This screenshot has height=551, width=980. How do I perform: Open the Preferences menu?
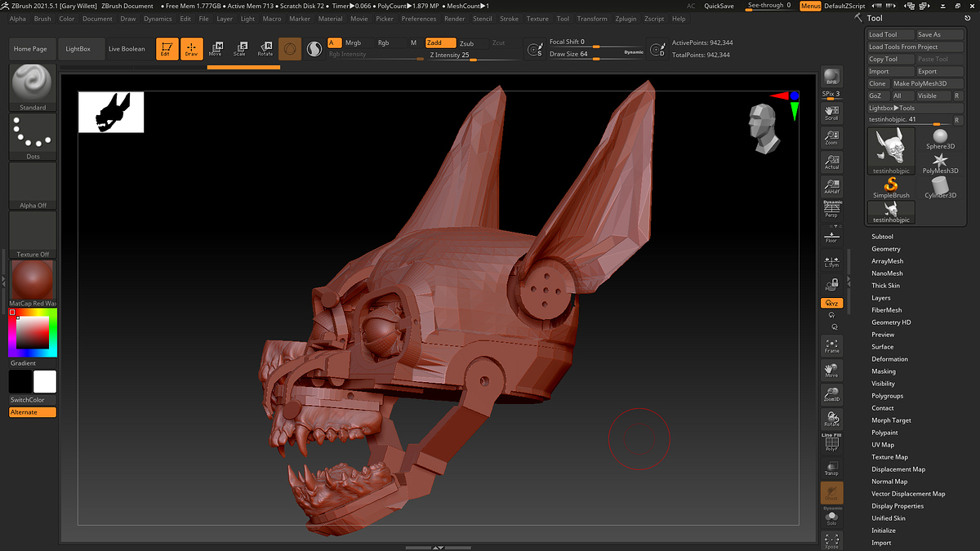(x=419, y=19)
